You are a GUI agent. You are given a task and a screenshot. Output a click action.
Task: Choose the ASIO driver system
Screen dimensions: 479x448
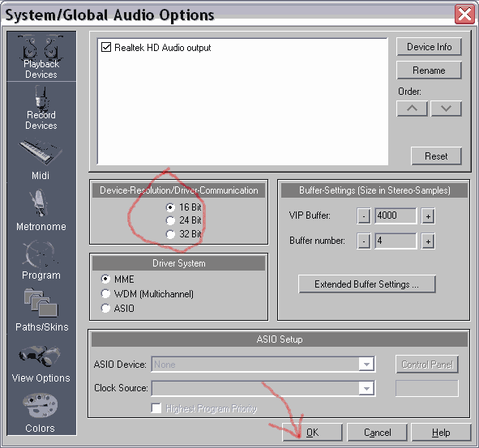105,308
